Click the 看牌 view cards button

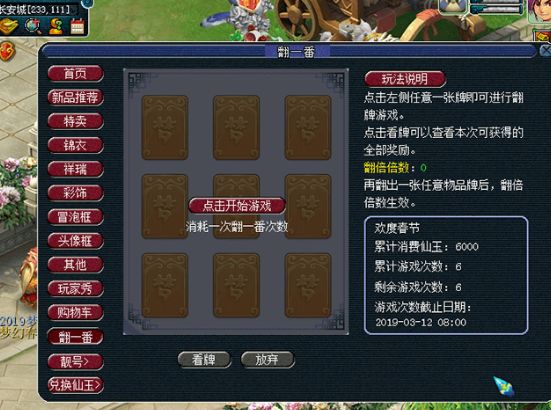tap(204, 360)
